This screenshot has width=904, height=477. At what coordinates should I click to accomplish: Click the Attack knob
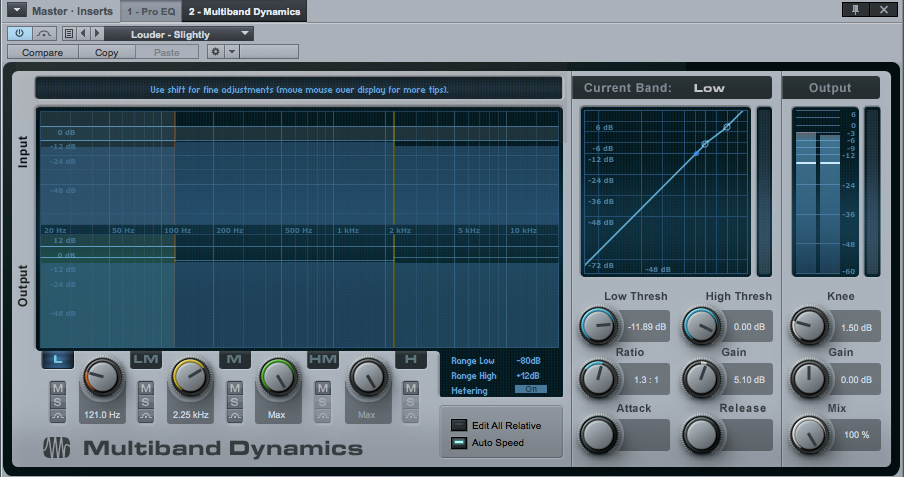coord(599,435)
